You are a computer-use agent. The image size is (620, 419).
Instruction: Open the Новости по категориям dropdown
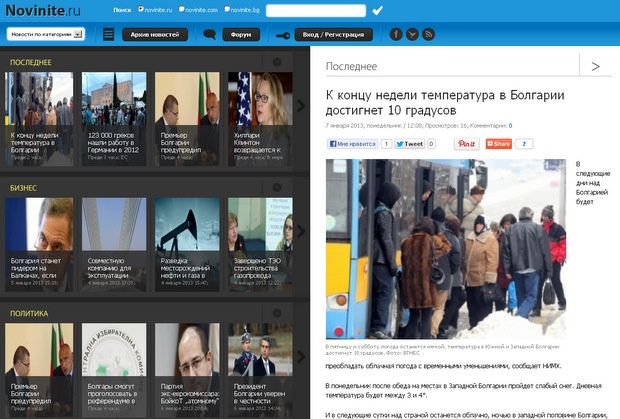[x=46, y=34]
